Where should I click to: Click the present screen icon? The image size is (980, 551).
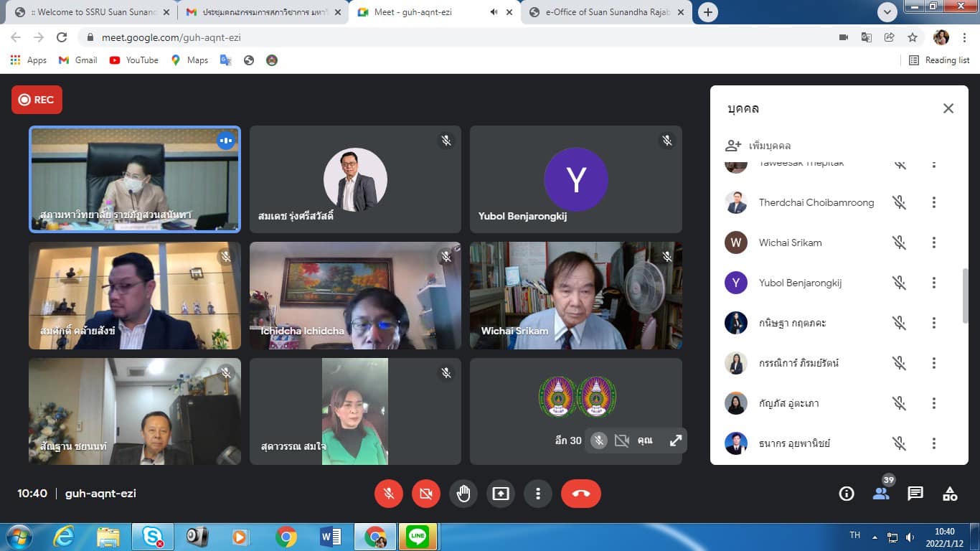501,494
